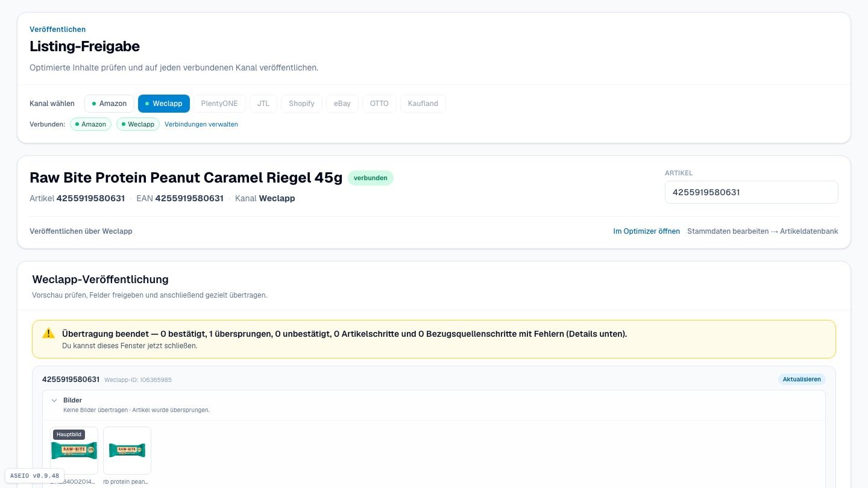Choose the Kaufland channel
This screenshot has height=488, width=868.
coord(423,104)
